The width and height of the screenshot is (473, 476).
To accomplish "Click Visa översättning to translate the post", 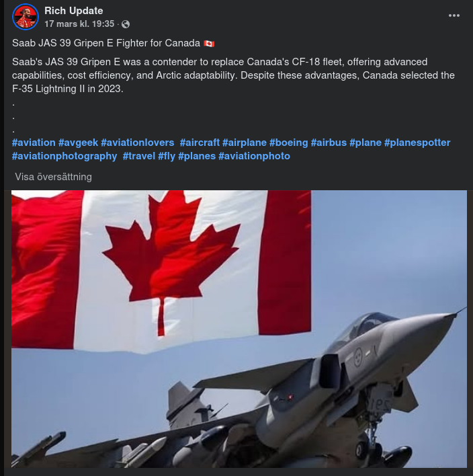I will pos(53,177).
